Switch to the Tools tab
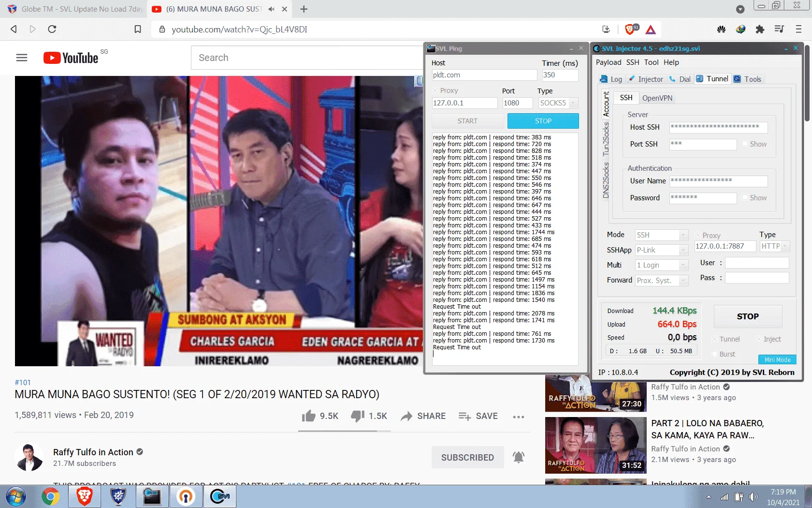The width and height of the screenshot is (812, 508). pos(748,79)
